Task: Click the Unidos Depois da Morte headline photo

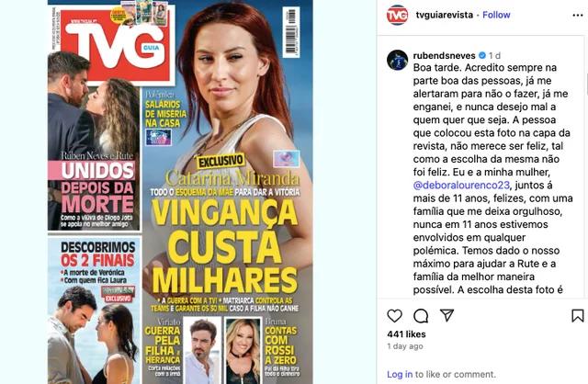Action: tap(94, 141)
